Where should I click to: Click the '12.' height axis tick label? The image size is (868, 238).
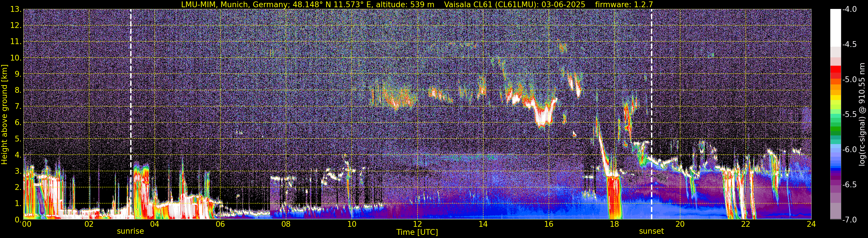click(x=16, y=25)
